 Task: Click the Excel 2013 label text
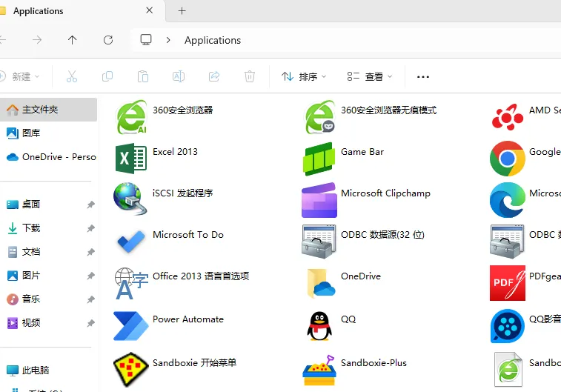175,152
